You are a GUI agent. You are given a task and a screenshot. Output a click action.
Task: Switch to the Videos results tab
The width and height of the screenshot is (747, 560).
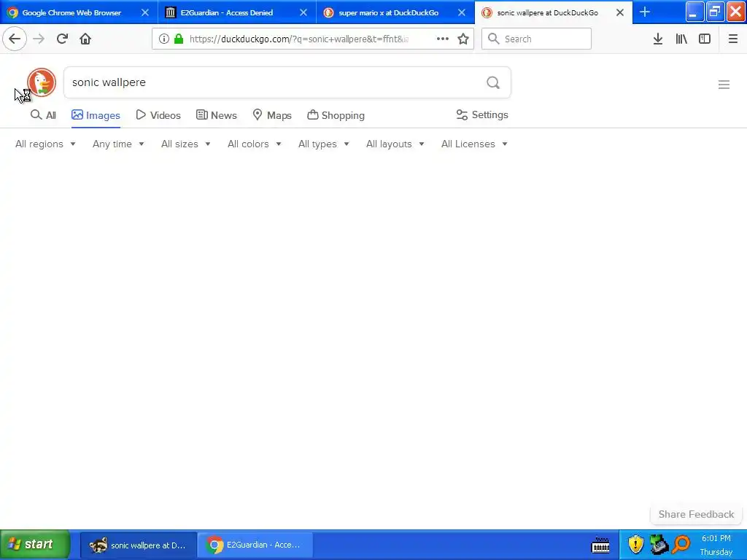[x=158, y=115]
